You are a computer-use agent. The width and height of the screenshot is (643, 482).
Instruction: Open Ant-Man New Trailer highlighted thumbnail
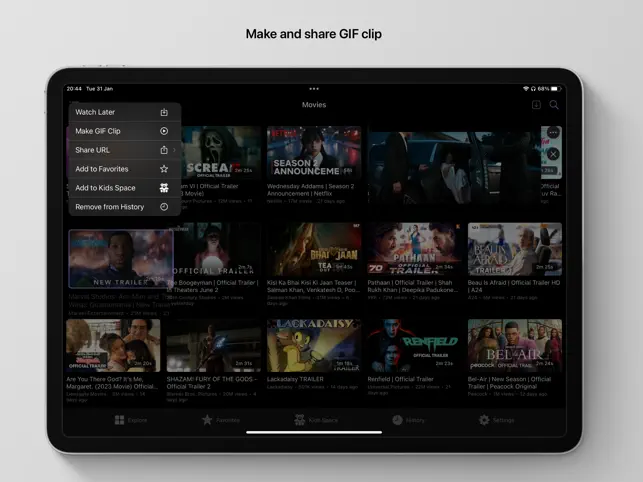click(121, 258)
